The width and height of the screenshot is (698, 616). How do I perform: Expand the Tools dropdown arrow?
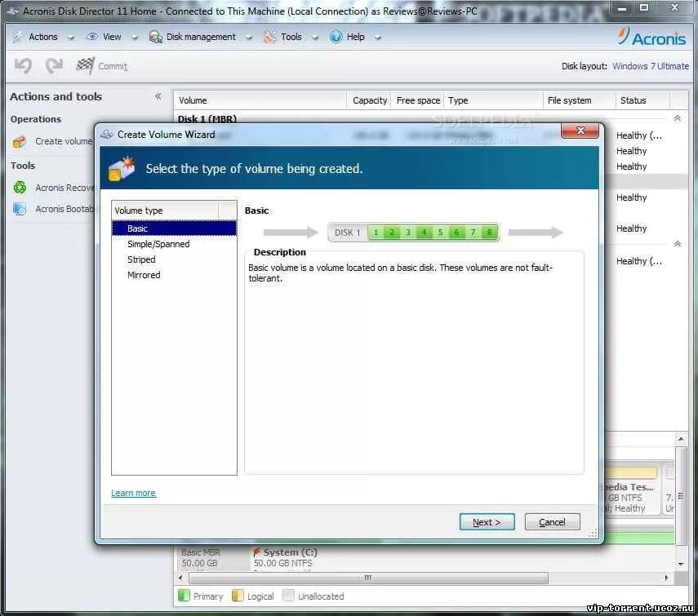[315, 38]
